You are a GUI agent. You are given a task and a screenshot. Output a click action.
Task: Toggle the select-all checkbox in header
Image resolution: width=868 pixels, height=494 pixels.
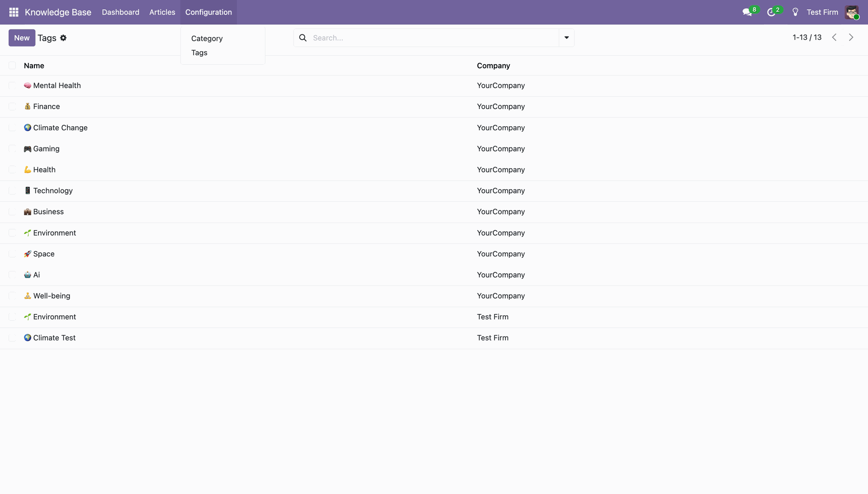point(12,66)
